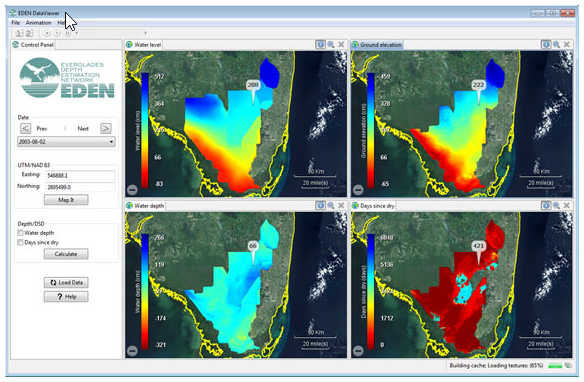The image size is (584, 382).
Task: Click zoom magnifier on Water depth view
Action: 331,206
